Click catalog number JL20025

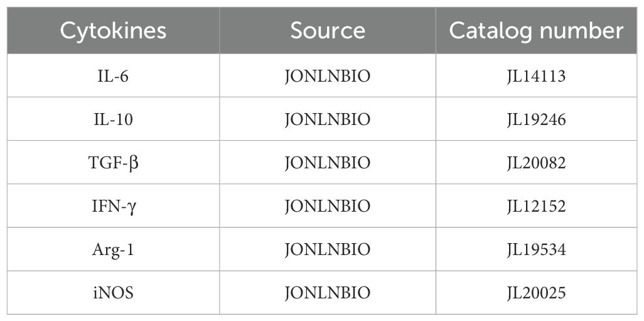click(536, 293)
